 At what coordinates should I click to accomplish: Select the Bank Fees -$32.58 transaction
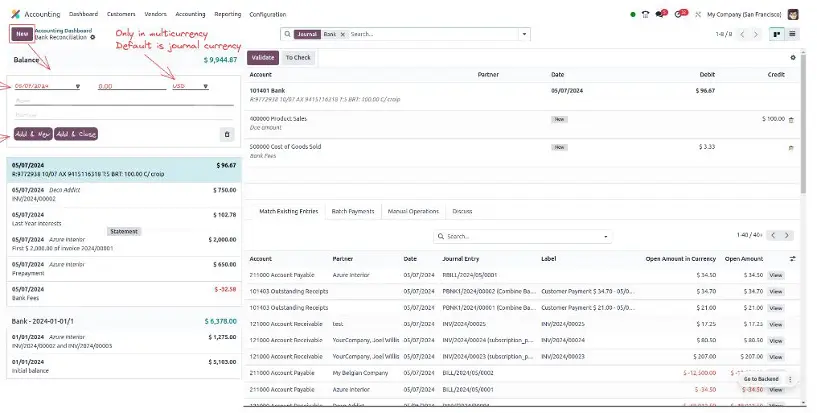tap(124, 294)
